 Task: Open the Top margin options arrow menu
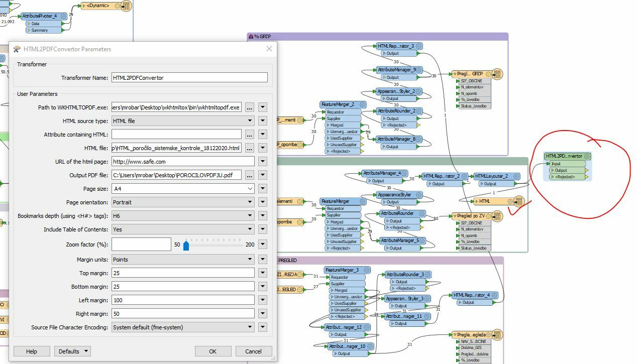click(262, 273)
